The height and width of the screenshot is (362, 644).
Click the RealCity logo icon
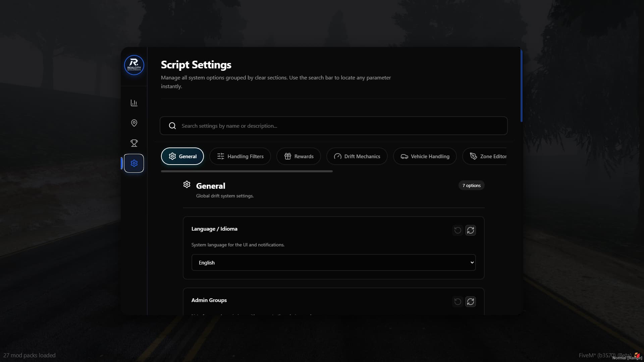tap(134, 65)
